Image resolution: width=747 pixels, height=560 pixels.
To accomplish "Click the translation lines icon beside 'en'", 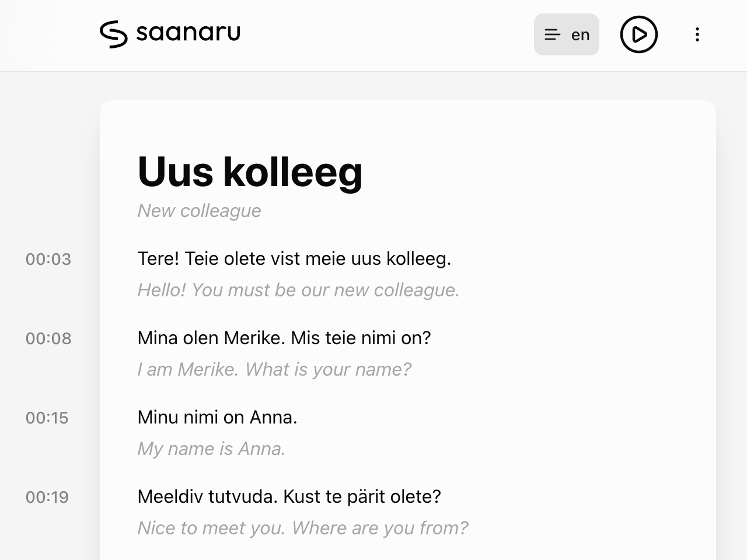I will (551, 34).
